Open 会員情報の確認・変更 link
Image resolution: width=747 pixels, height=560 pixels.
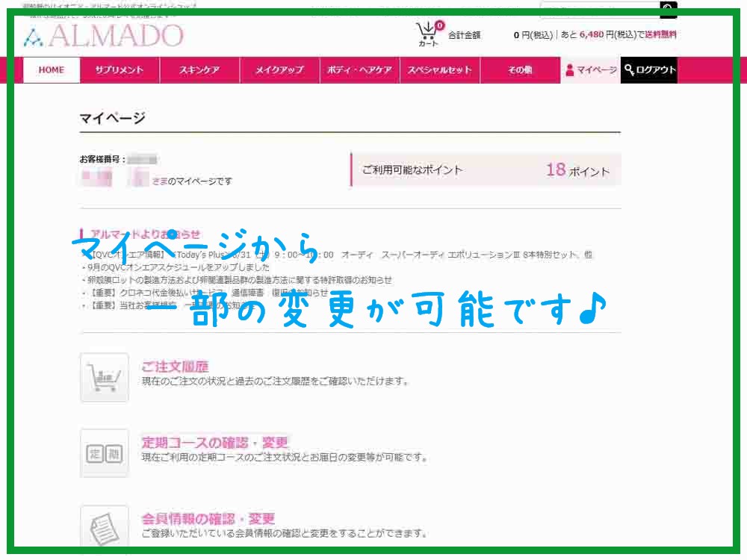pos(208,518)
